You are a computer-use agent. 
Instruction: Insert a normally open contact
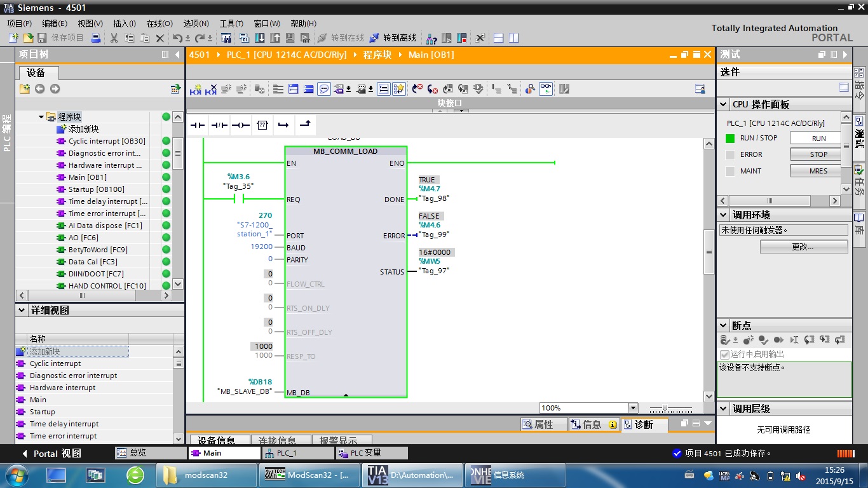(198, 125)
